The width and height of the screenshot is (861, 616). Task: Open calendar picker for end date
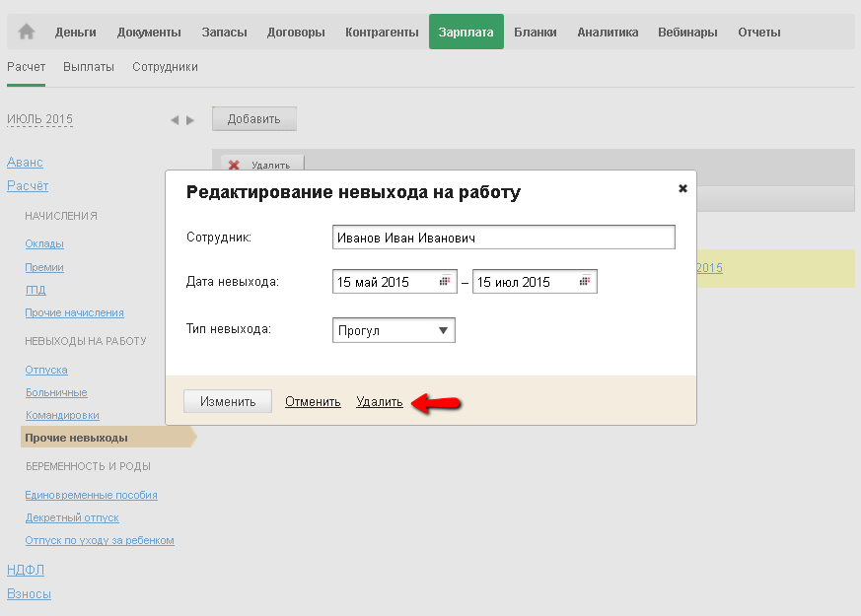[585, 282]
